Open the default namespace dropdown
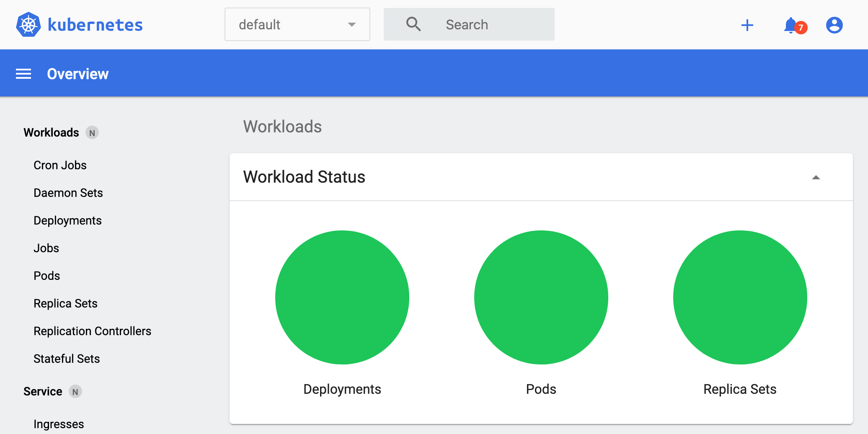868x434 pixels. [x=297, y=24]
